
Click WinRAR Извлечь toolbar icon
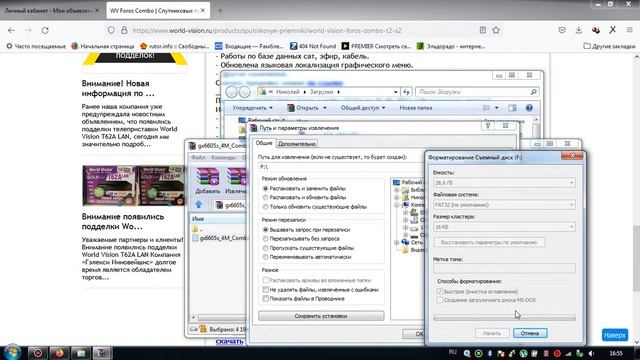(236, 181)
